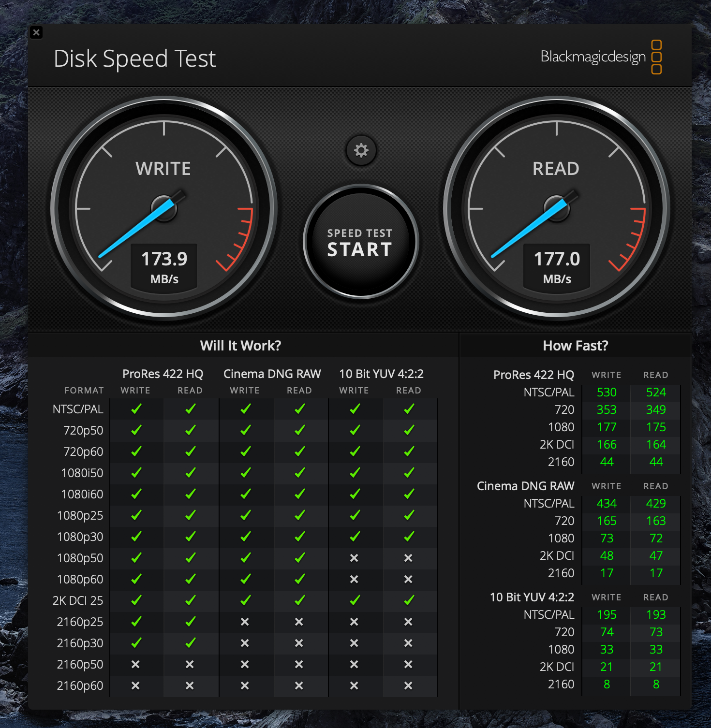Select the 1080i60 format row label

[x=82, y=494]
